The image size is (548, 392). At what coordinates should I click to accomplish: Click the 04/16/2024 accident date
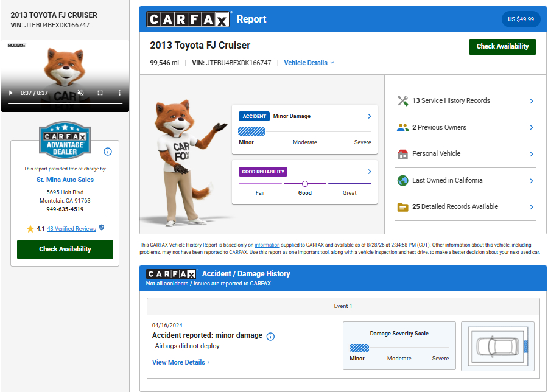167,325
